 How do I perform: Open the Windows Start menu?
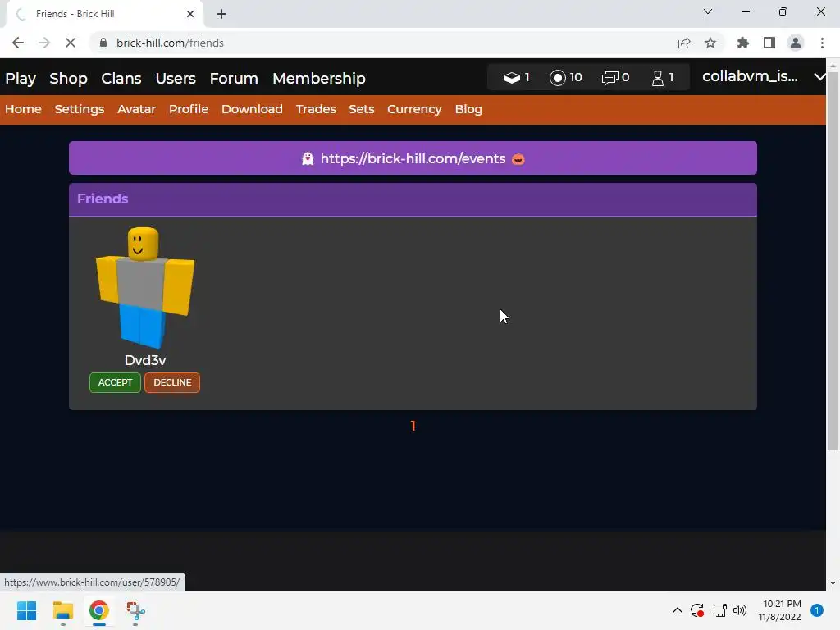pyautogui.click(x=26, y=610)
